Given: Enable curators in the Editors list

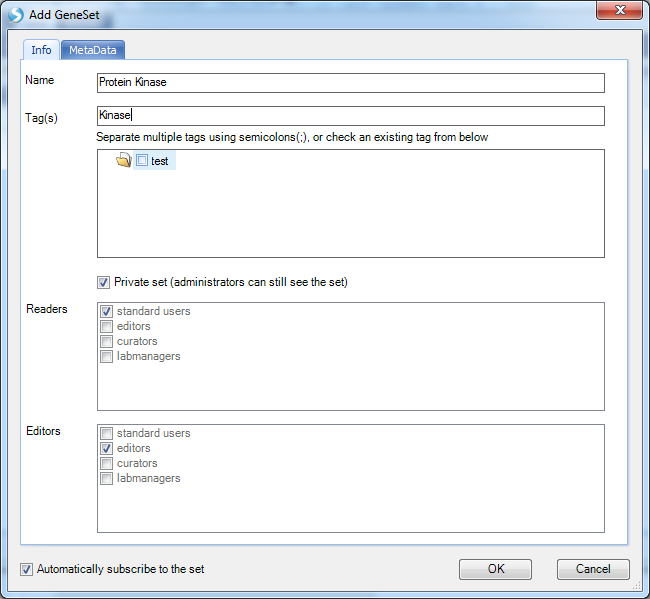Looking at the screenshot, I should [x=107, y=463].
